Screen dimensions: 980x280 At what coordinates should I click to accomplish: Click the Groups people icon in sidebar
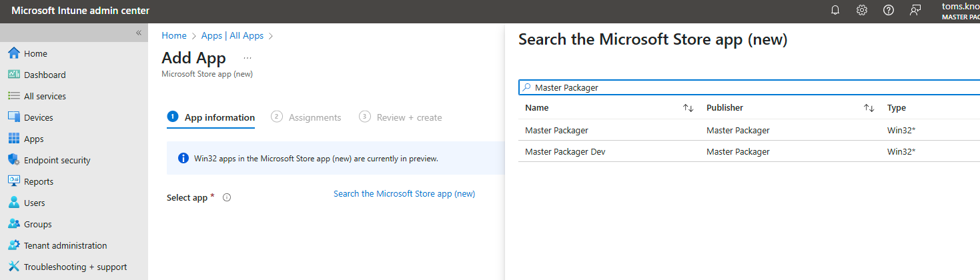pyautogui.click(x=14, y=224)
